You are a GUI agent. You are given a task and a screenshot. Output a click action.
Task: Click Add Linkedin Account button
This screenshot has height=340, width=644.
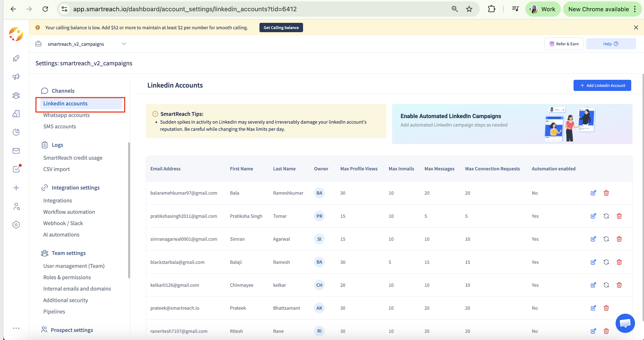[602, 86]
